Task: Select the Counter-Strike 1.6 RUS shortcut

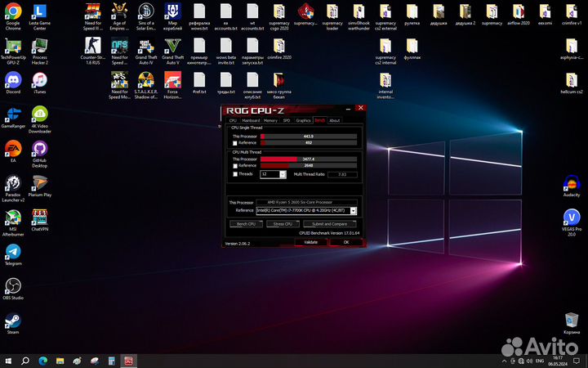Action: pyautogui.click(x=93, y=52)
